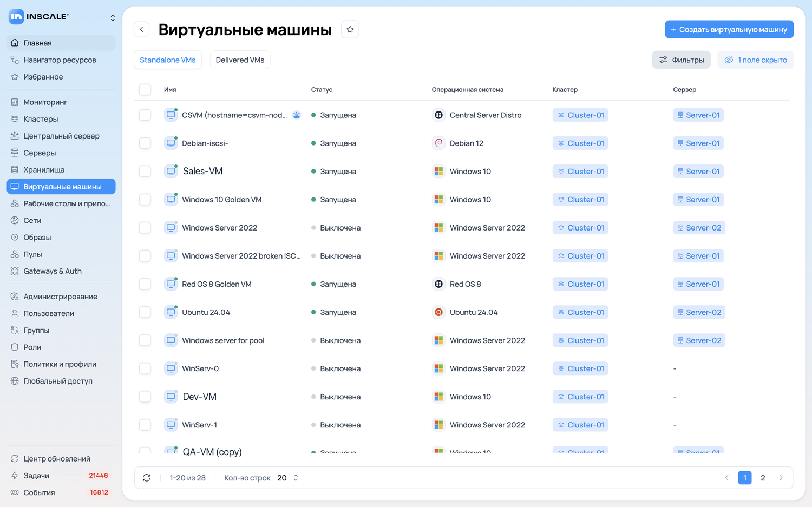
Task: Click the icon next to CSVM hostname name
Action: pos(297,115)
